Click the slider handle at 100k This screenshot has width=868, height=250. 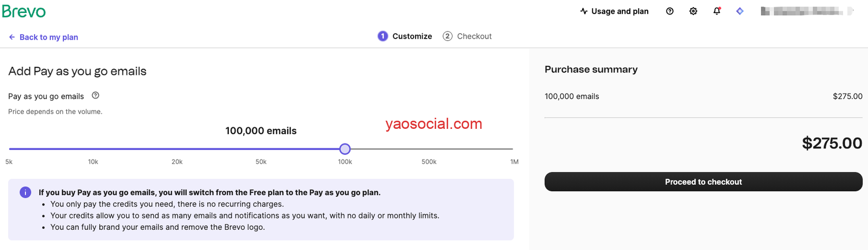click(345, 149)
